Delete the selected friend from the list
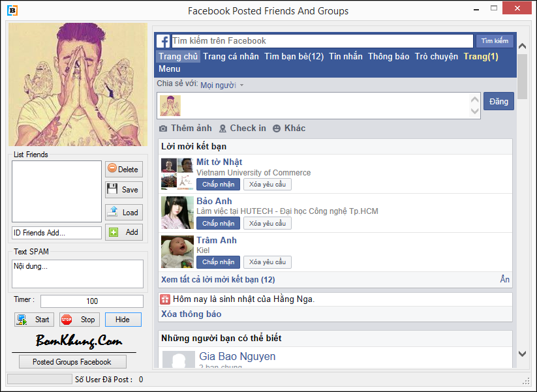537x392 pixels. [x=123, y=169]
